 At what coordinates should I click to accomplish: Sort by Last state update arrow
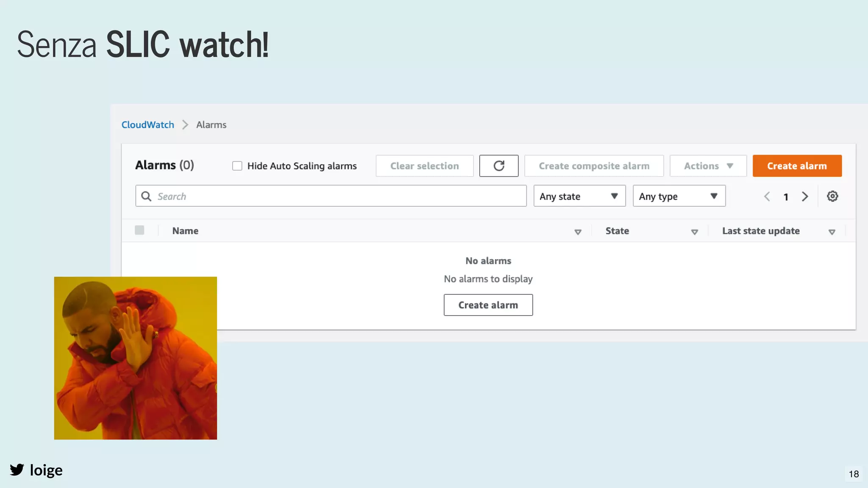pos(832,232)
